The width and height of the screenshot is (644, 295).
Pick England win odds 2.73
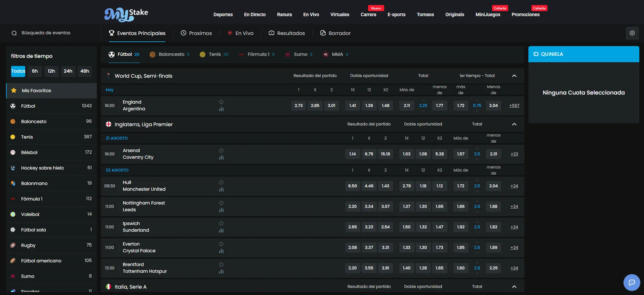[x=298, y=106]
